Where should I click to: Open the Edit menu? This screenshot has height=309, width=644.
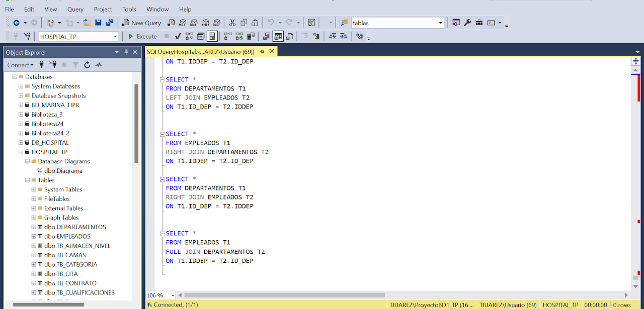point(29,9)
